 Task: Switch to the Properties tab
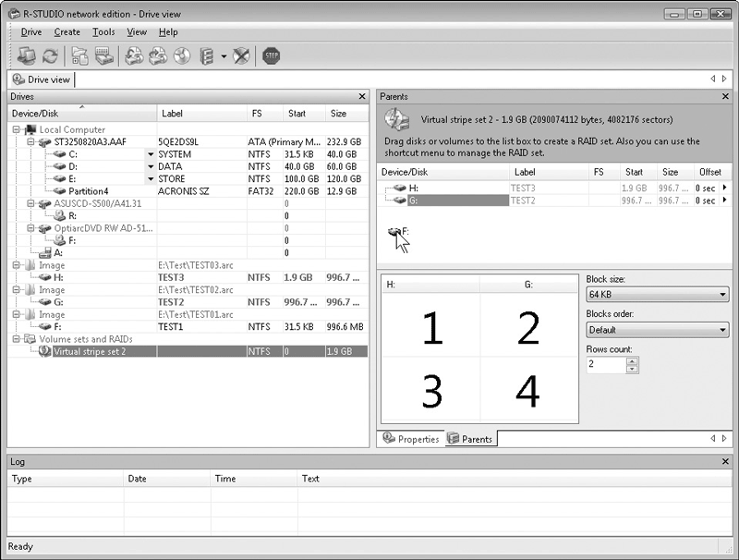click(x=410, y=439)
